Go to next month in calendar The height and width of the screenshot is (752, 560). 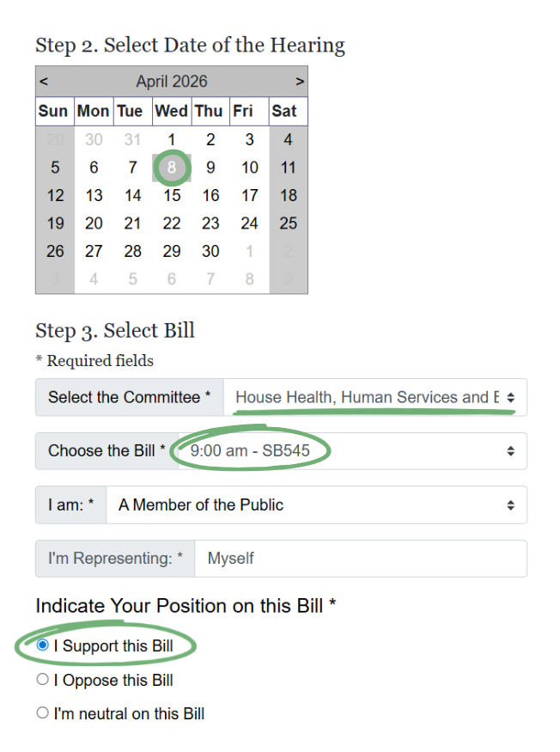pyautogui.click(x=300, y=82)
